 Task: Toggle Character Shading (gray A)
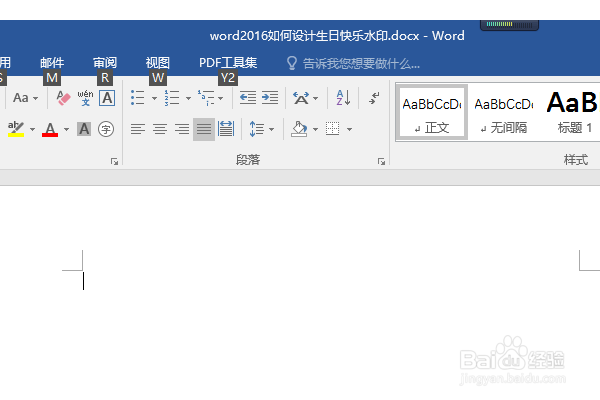point(84,129)
